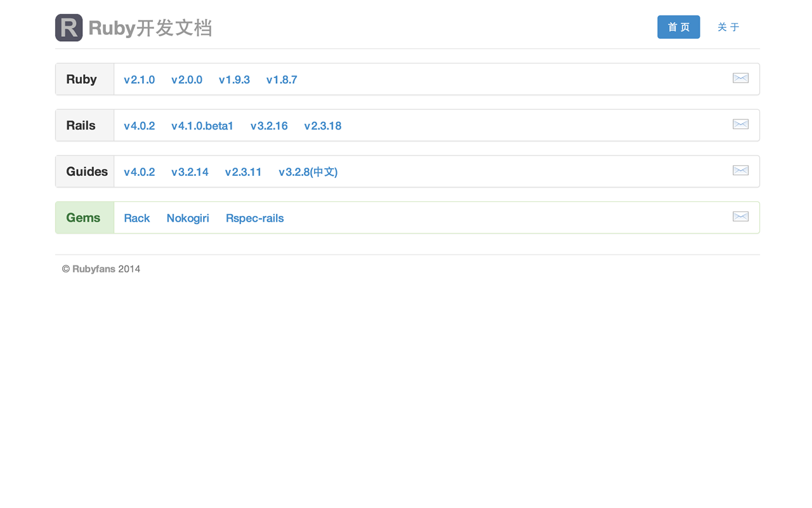Screen dimensions: 812x508
Task: Click the mail icon in the Gems row
Action: click(x=740, y=217)
